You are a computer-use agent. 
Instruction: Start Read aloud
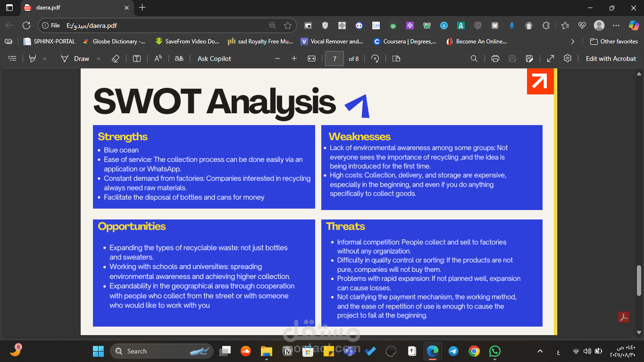point(158,59)
